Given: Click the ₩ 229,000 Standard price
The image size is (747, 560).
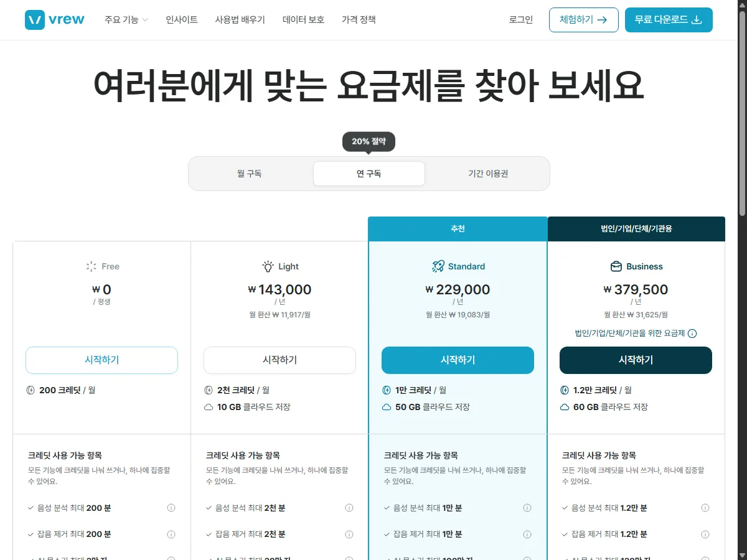Looking at the screenshot, I should click(458, 289).
